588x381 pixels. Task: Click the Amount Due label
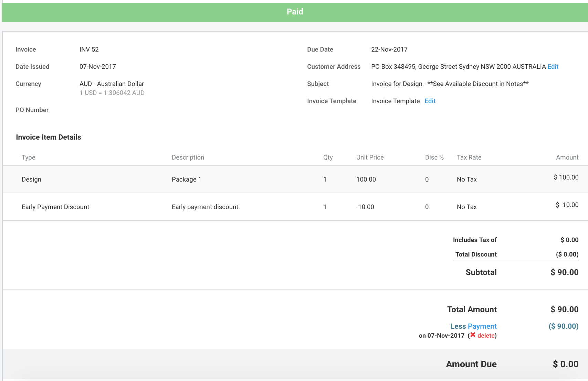(x=471, y=364)
